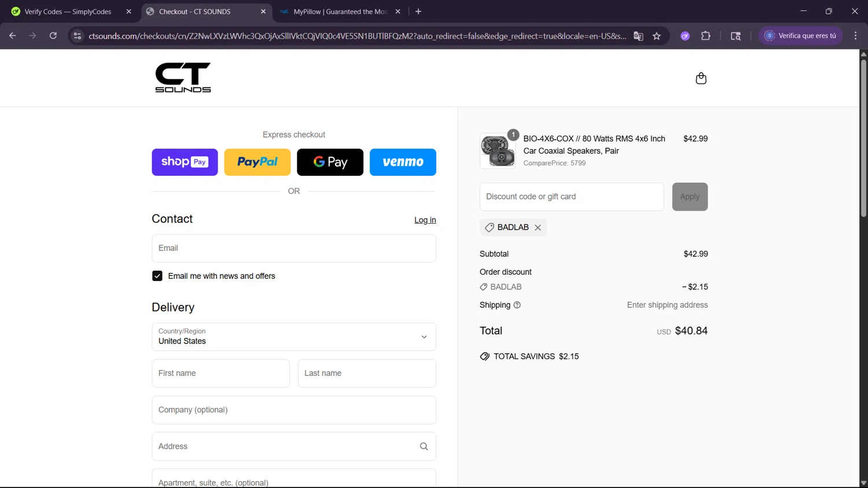Image resolution: width=868 pixels, height=488 pixels.
Task: Go forward in browser history
Action: 33,36
